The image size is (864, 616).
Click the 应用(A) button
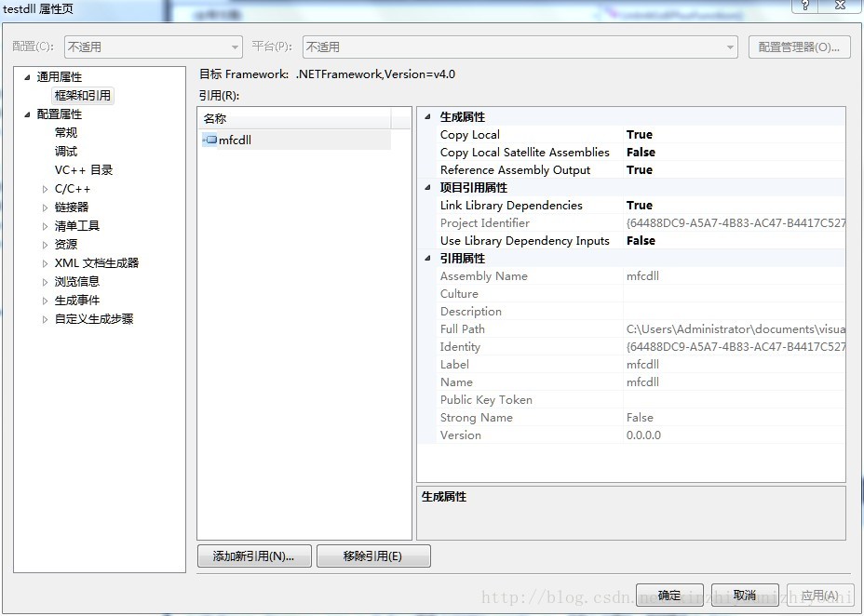point(820,596)
